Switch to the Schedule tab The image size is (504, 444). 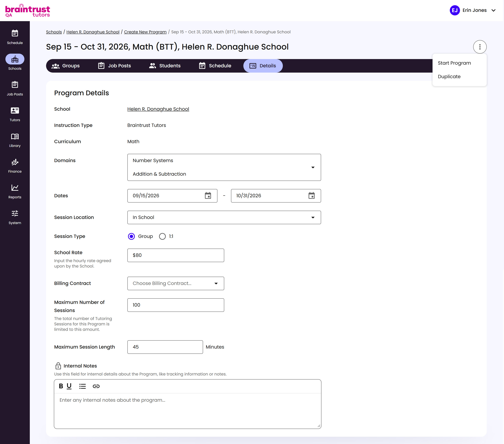[x=215, y=66]
